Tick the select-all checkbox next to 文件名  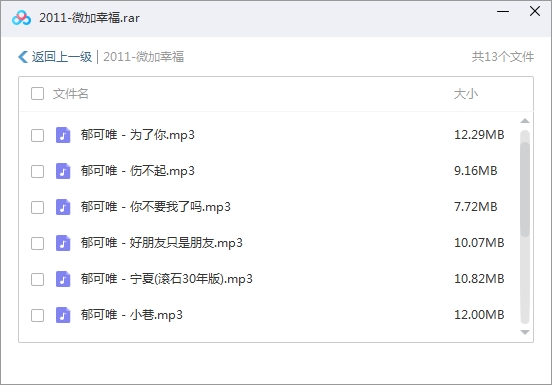point(37,94)
